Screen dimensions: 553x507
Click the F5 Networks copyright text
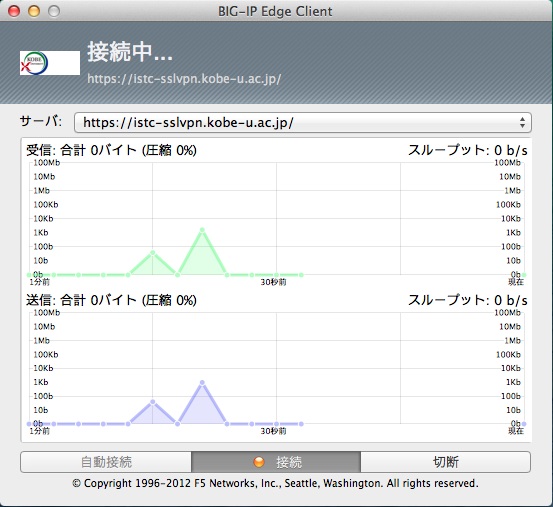tap(275, 483)
